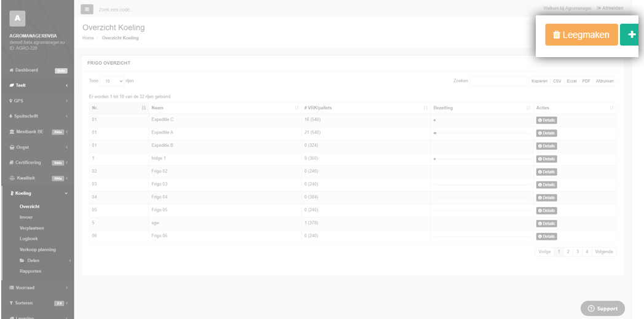Open the rows-per-page dropdown showing 10
The width and height of the screenshot is (644, 319).
(x=112, y=81)
